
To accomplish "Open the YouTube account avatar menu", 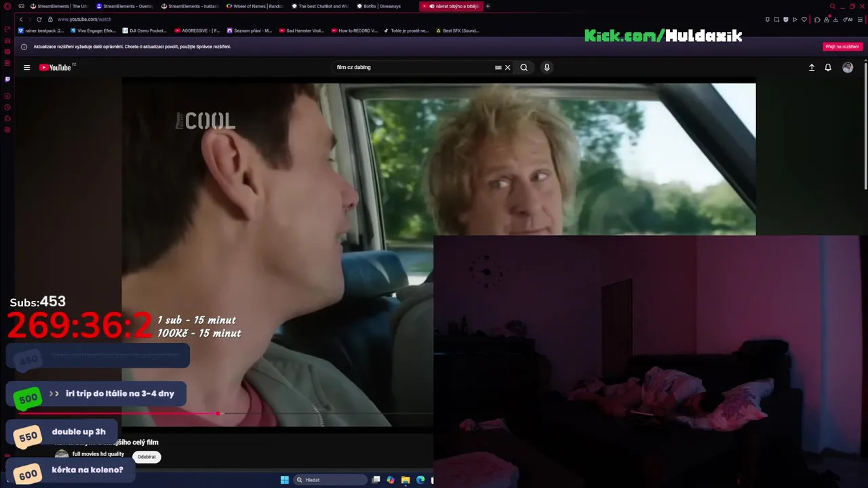I will (848, 67).
